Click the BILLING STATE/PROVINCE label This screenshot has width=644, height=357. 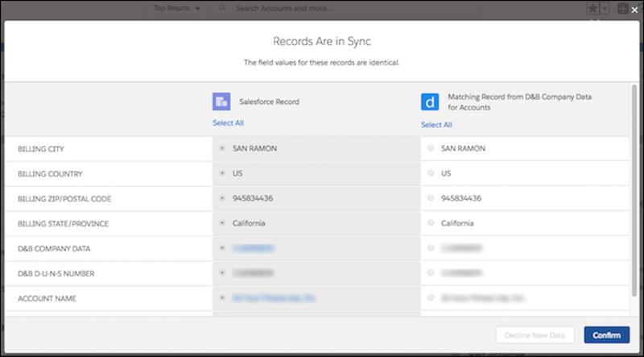click(64, 224)
